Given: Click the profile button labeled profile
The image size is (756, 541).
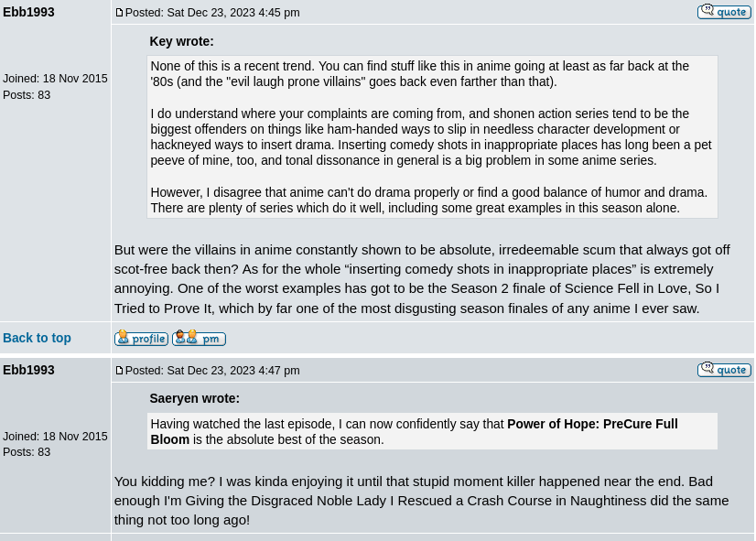Looking at the screenshot, I should coord(141,338).
